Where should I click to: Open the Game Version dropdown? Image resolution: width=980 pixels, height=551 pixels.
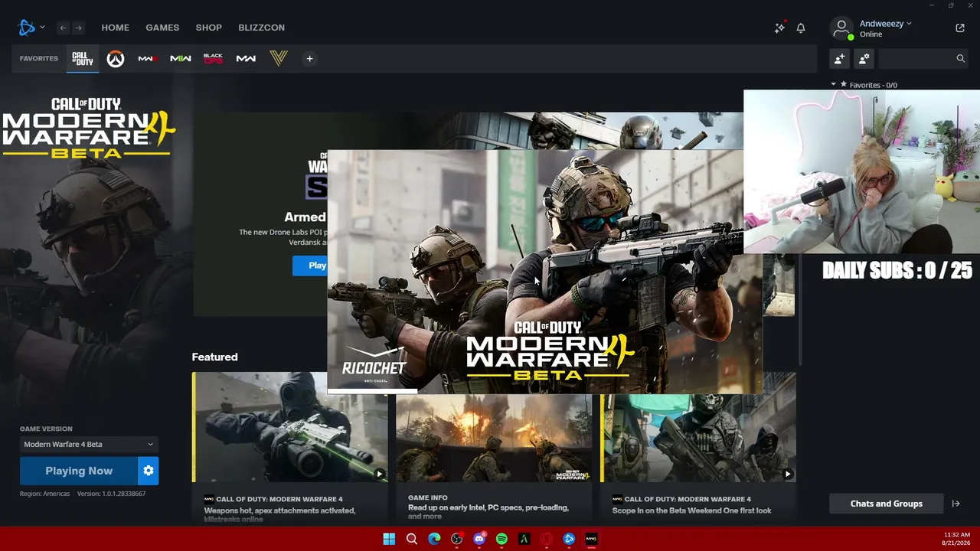pos(88,444)
